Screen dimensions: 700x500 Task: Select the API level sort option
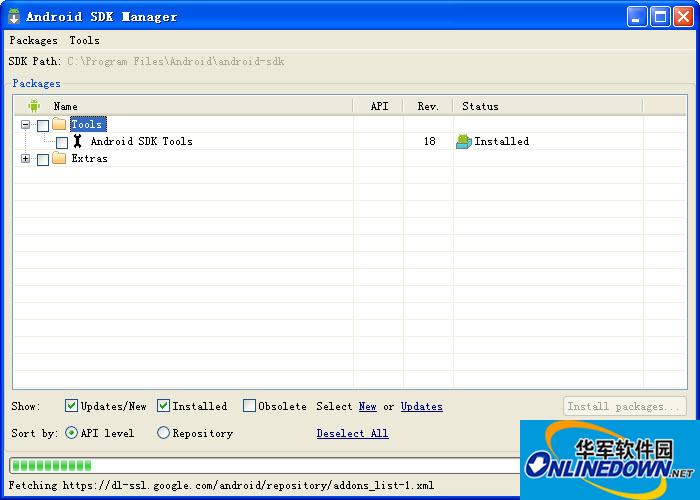[x=71, y=433]
